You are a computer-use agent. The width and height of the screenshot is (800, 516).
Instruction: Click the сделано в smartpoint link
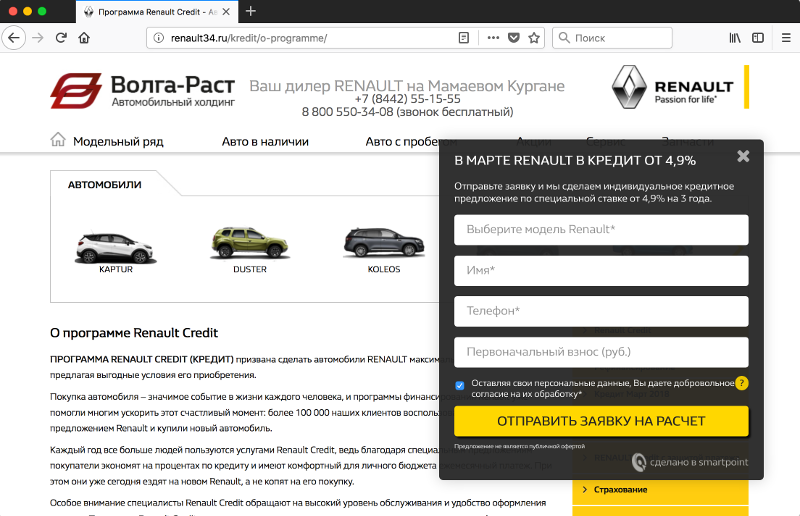(690, 462)
